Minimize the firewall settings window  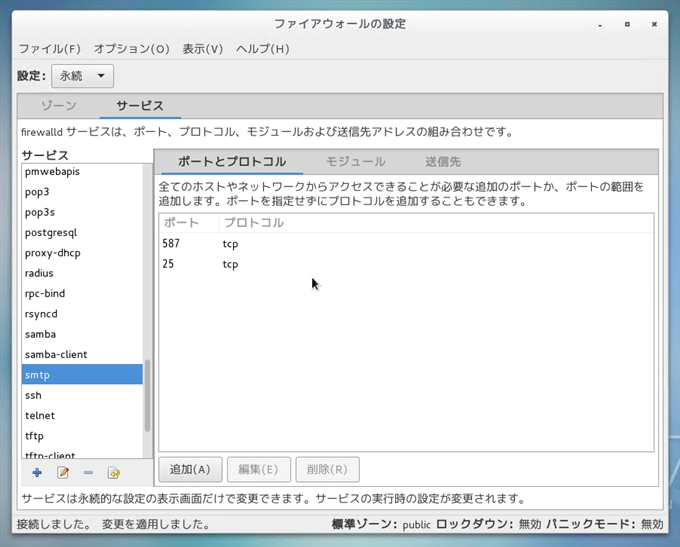[600, 24]
